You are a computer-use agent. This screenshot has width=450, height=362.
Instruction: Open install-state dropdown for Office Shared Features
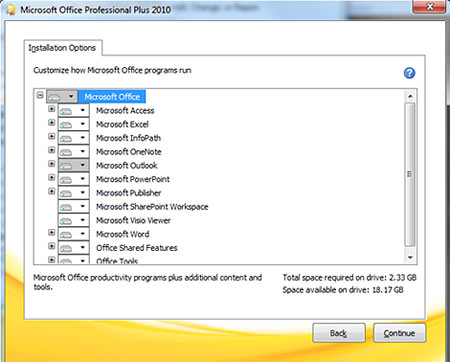(x=74, y=248)
